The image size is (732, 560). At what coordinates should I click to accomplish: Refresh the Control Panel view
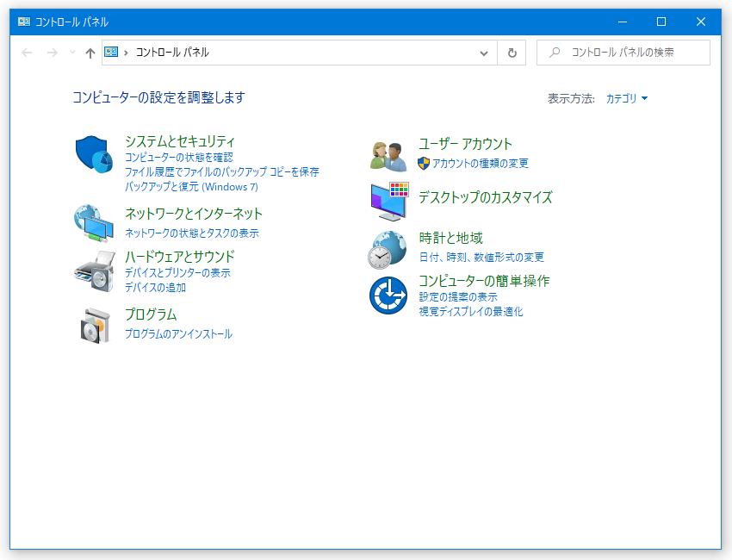click(512, 53)
